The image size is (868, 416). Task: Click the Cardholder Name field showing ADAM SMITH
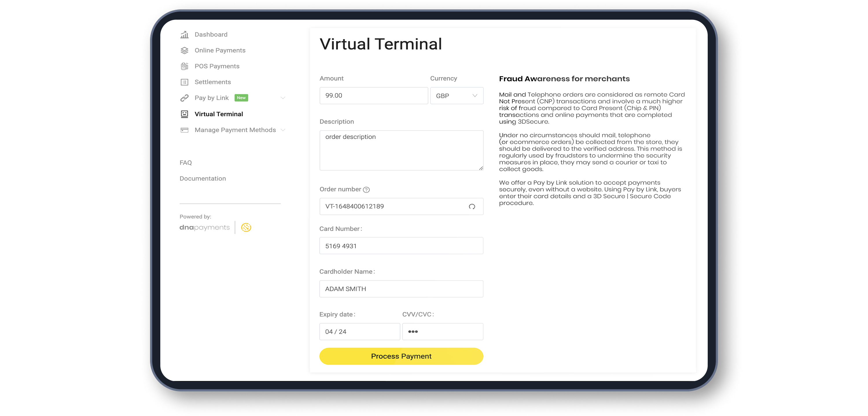[x=401, y=289]
